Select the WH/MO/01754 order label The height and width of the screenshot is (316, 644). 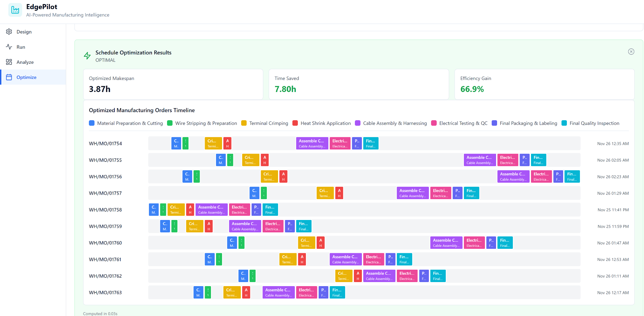[105, 143]
